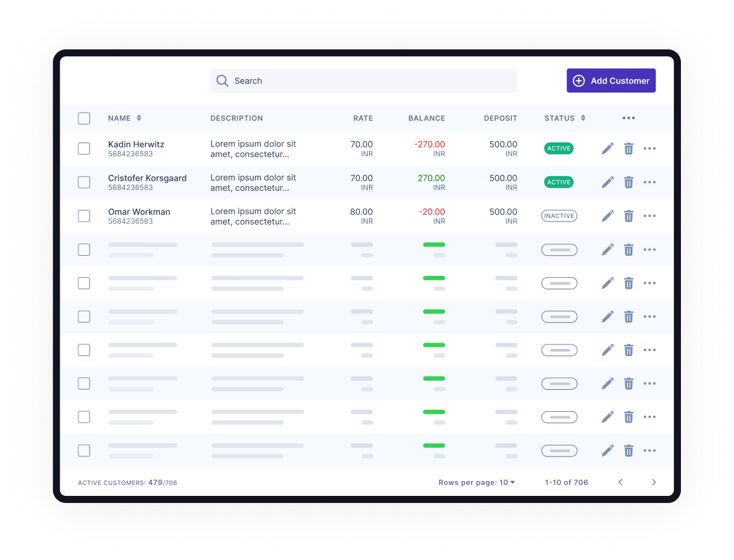Click the Inactive status badge for Omar Workman
Image resolution: width=734 pixels, height=560 pixels.
(559, 216)
